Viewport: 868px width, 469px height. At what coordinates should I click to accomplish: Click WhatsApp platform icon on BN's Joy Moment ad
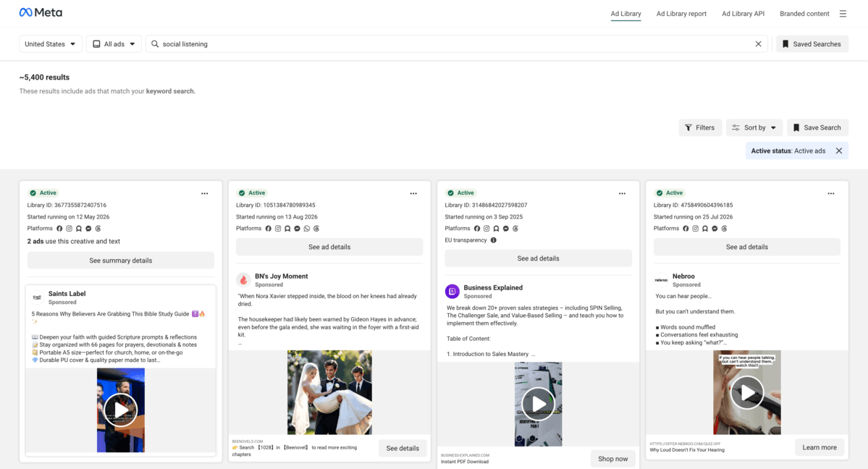(x=307, y=228)
